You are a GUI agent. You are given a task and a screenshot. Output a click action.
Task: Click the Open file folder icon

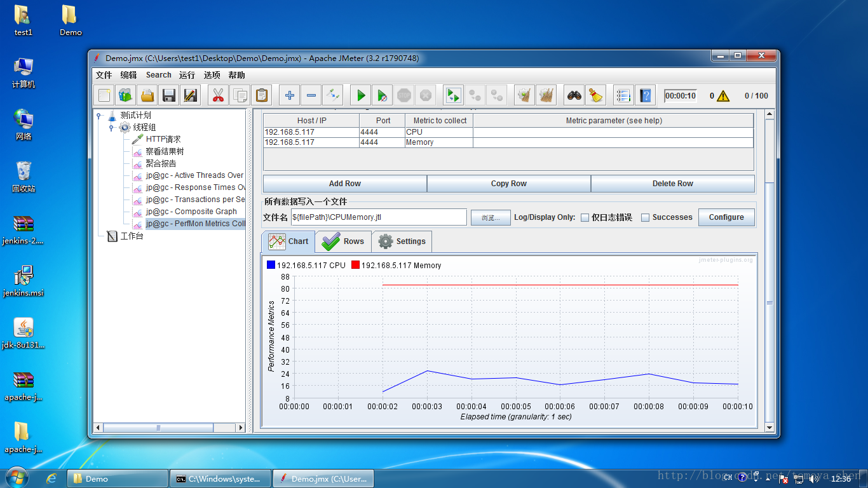click(147, 95)
